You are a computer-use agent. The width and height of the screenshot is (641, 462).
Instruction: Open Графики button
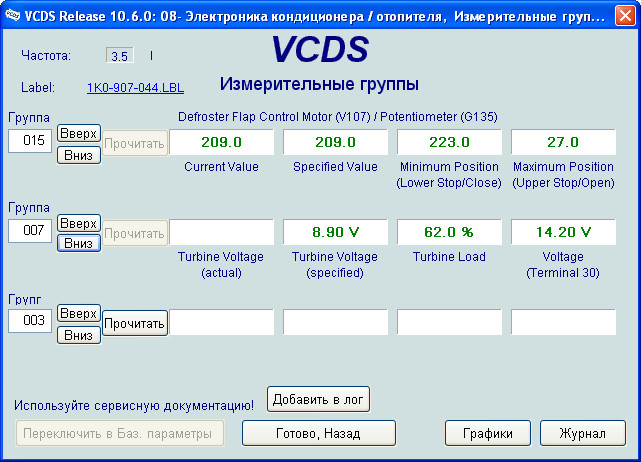click(488, 433)
